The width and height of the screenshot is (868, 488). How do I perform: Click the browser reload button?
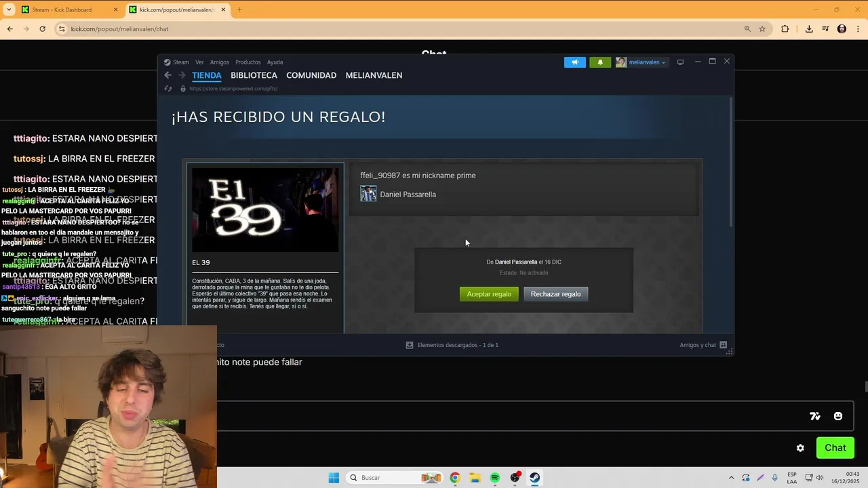(42, 29)
